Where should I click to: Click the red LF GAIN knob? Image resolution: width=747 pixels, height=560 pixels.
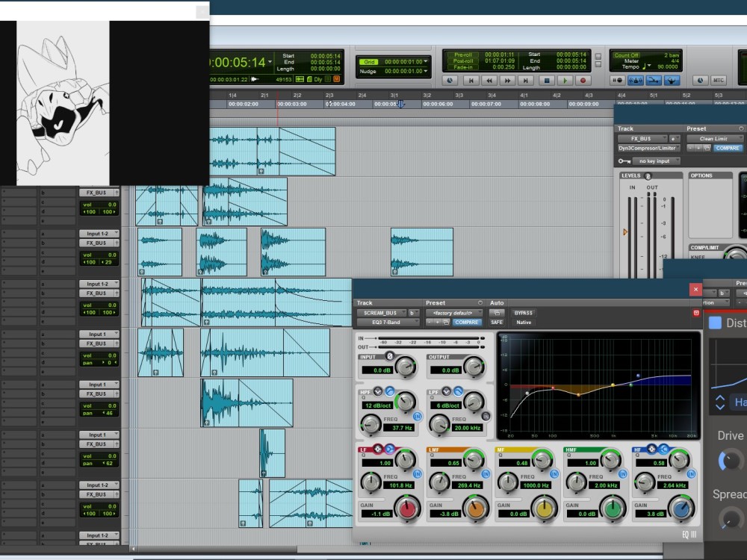point(407,508)
